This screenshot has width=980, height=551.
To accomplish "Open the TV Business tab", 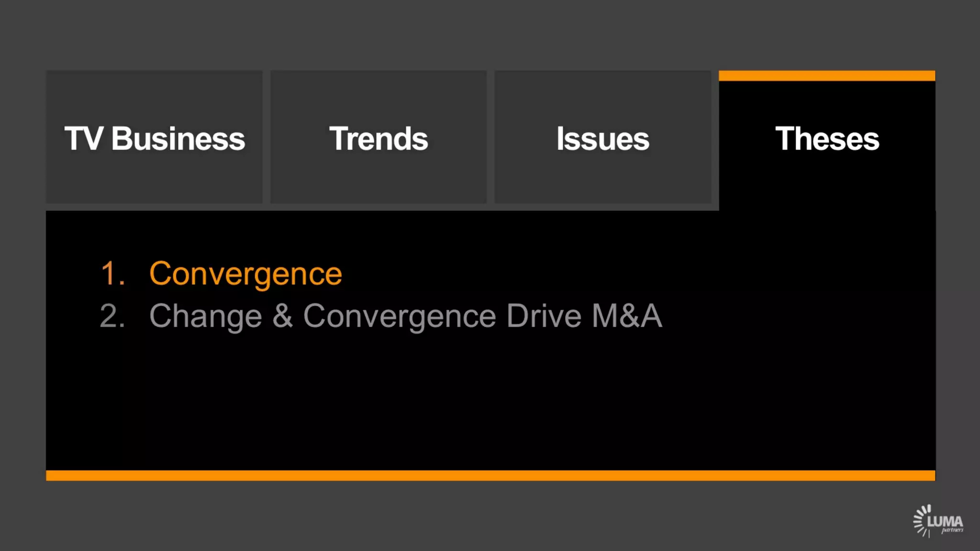I will 154,138.
